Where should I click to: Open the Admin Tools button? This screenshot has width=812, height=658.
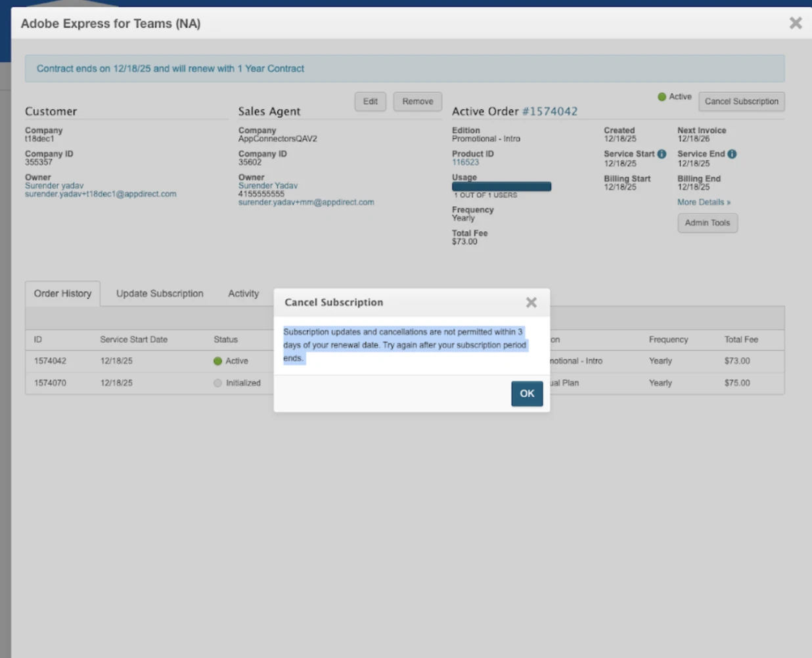coord(707,223)
